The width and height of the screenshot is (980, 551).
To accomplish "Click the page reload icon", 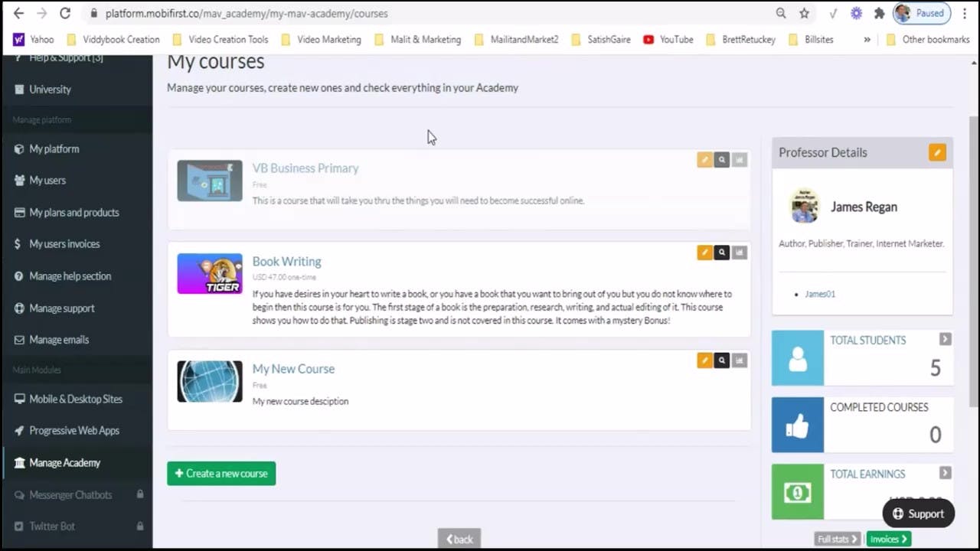I will click(x=66, y=13).
